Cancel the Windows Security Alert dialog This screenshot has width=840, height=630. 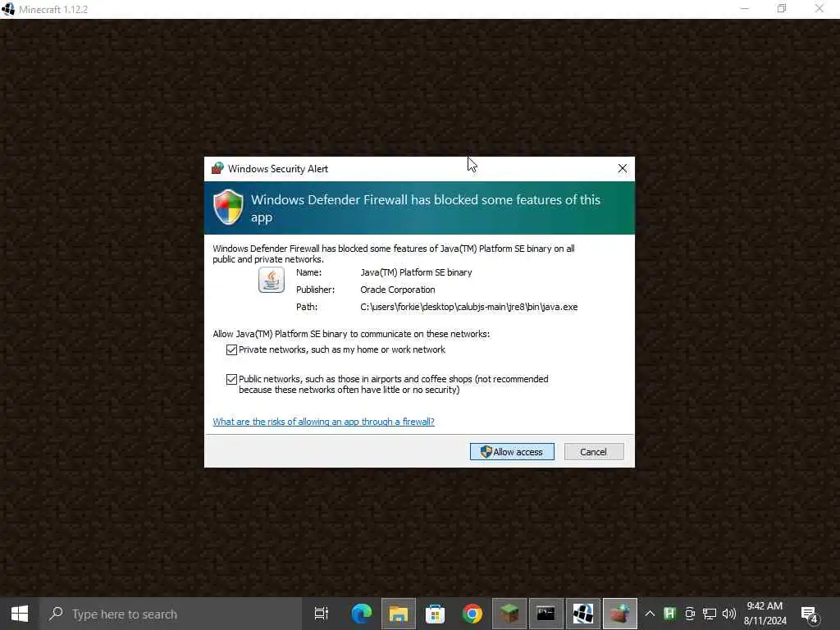[594, 452]
